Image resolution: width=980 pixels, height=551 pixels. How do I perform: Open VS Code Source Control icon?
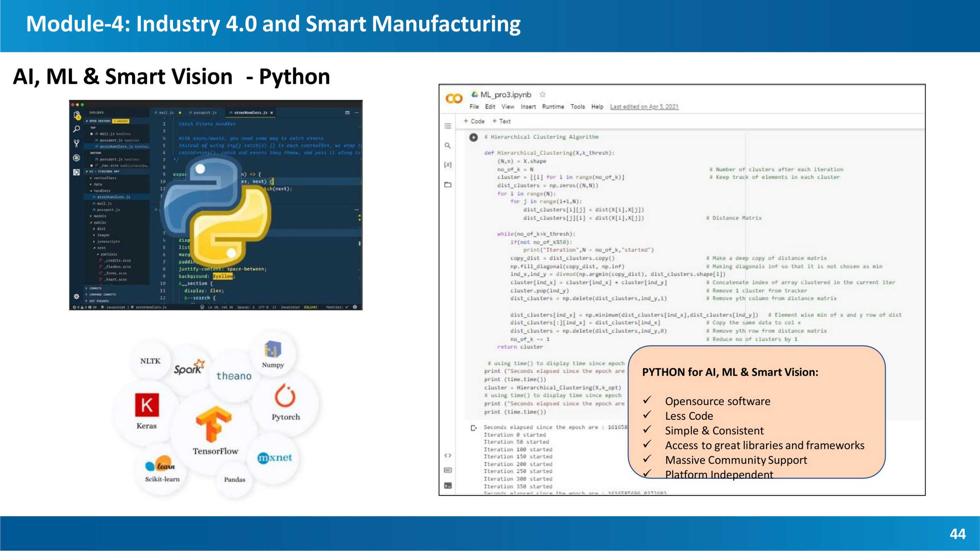[x=77, y=143]
